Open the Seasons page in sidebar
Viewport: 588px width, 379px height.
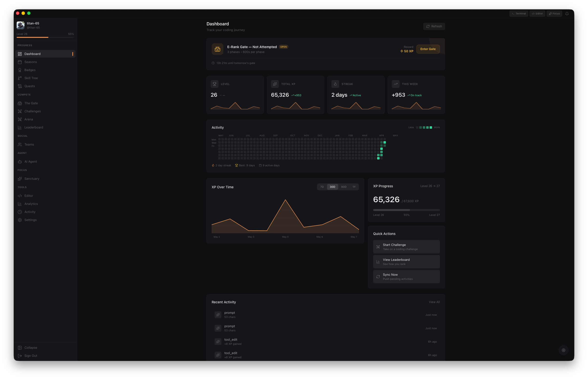click(x=45, y=62)
